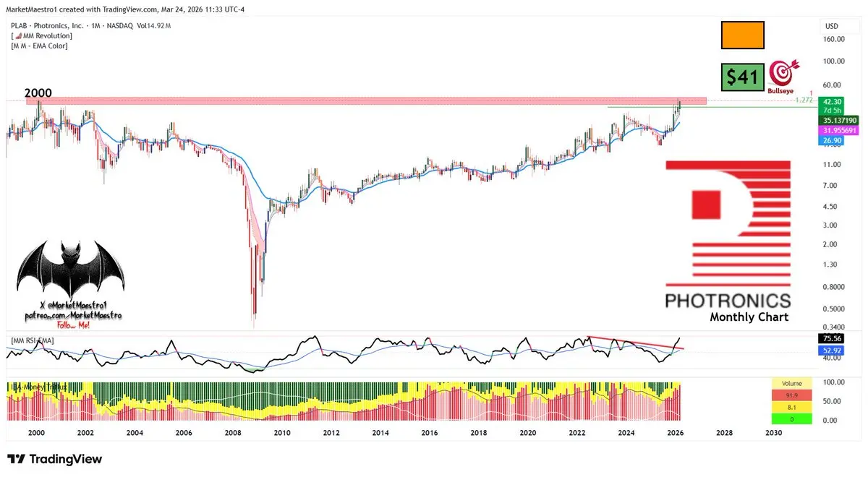Click the 7d 5h bar countdown label
868x477 pixels.
[x=832, y=110]
